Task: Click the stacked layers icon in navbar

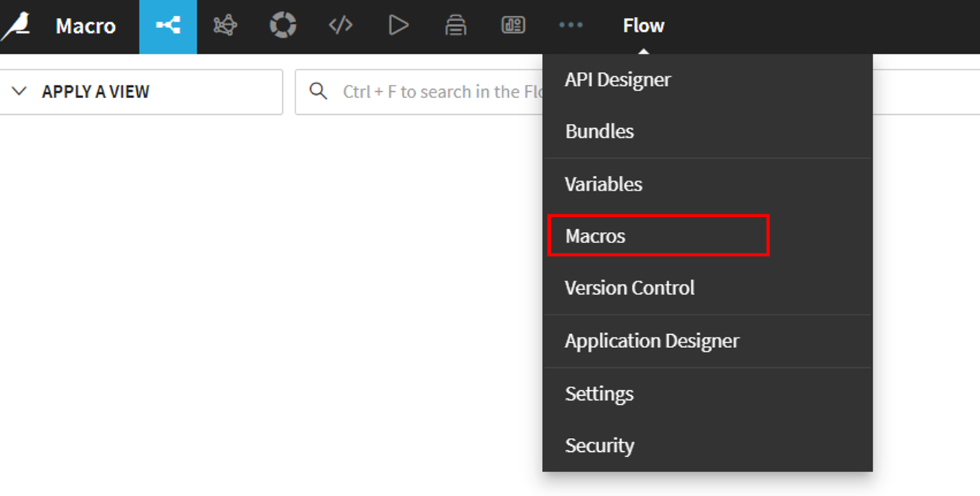Action: 456,27
